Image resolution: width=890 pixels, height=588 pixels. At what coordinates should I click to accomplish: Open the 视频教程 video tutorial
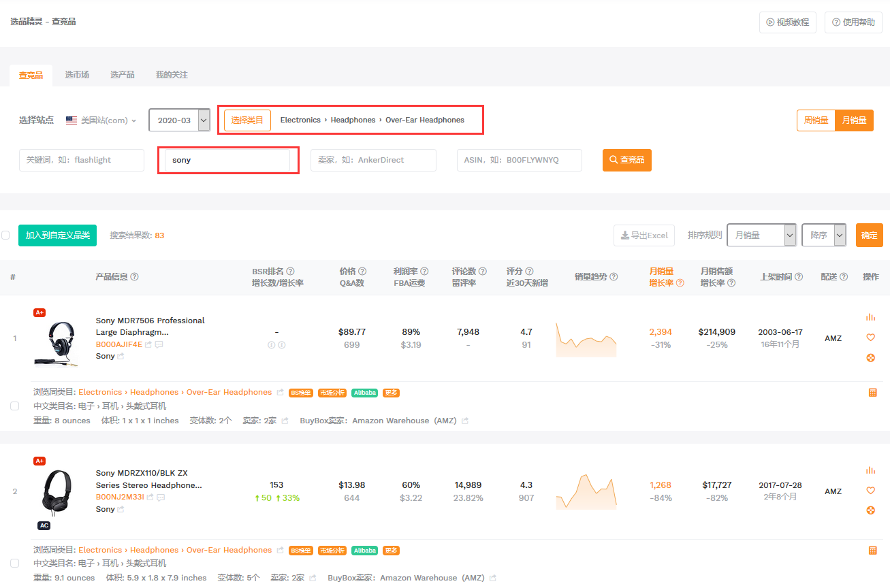[x=788, y=22]
